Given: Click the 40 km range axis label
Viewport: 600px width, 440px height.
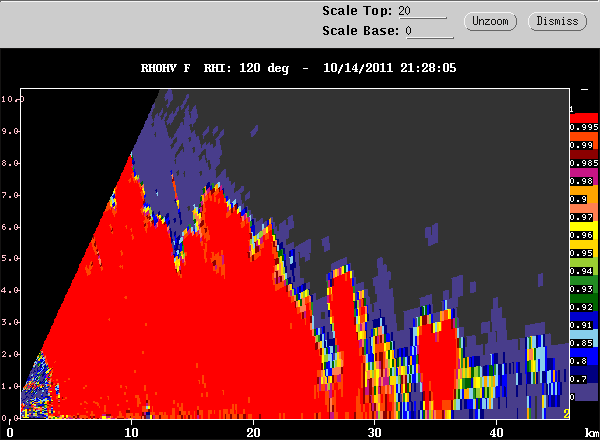Looking at the screenshot, I should tap(496, 433).
